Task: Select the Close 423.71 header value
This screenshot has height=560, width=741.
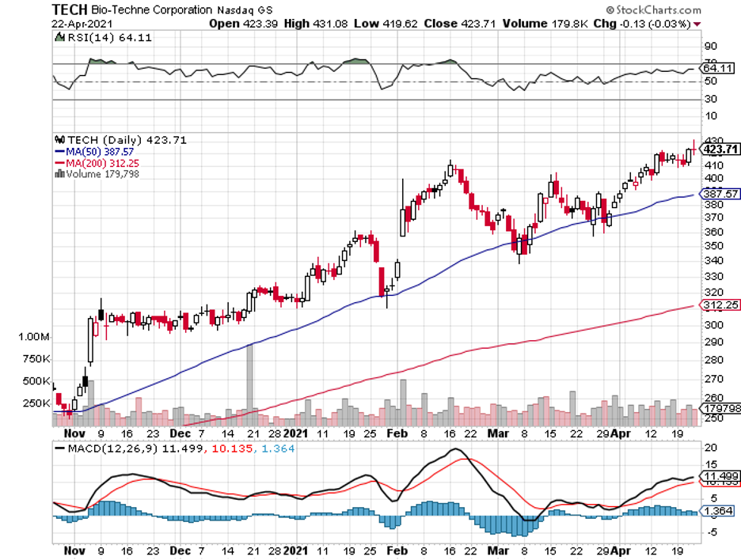Action: point(460,24)
